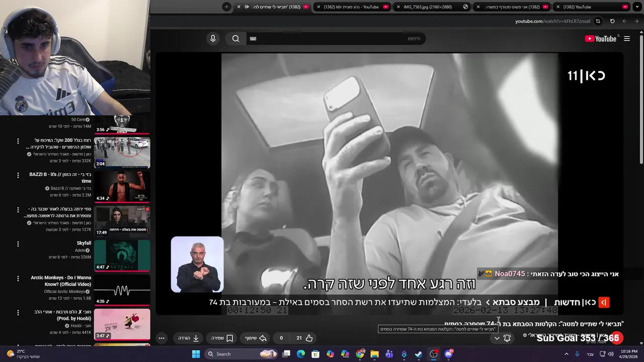Open options menu for Skyfall video
The height and width of the screenshot is (362, 644).
pos(18,244)
